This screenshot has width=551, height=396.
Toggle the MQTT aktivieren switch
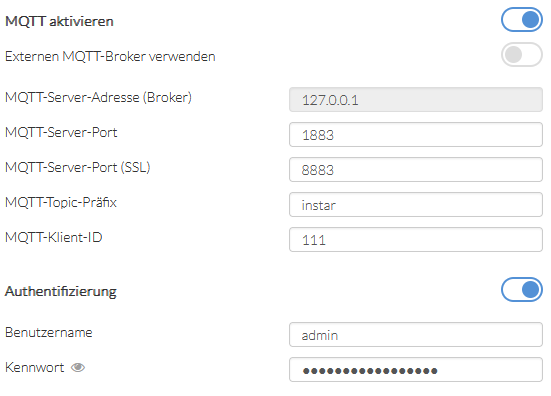pos(522,20)
